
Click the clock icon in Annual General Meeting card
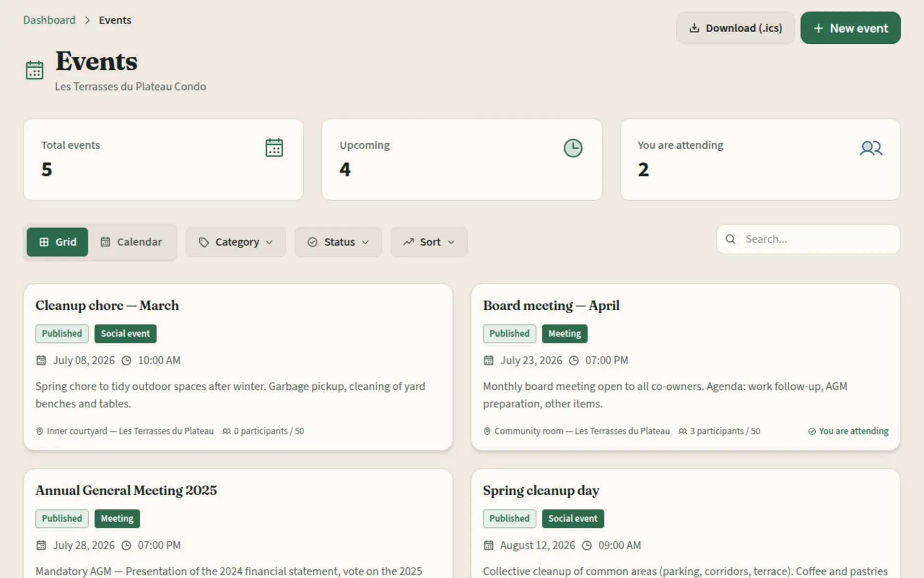coord(126,545)
